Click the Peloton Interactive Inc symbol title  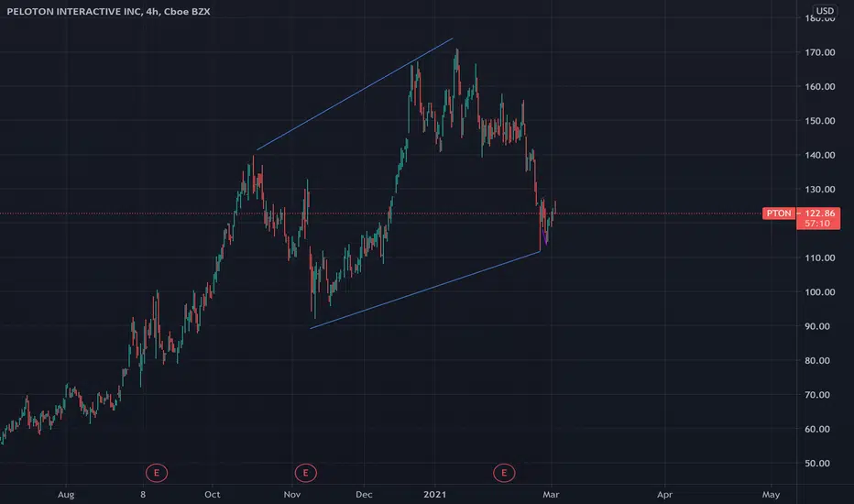[73, 11]
